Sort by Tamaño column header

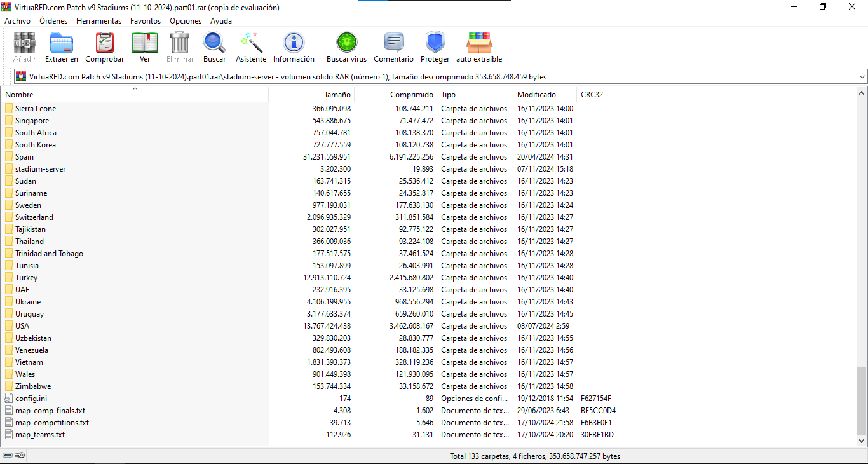click(x=311, y=95)
